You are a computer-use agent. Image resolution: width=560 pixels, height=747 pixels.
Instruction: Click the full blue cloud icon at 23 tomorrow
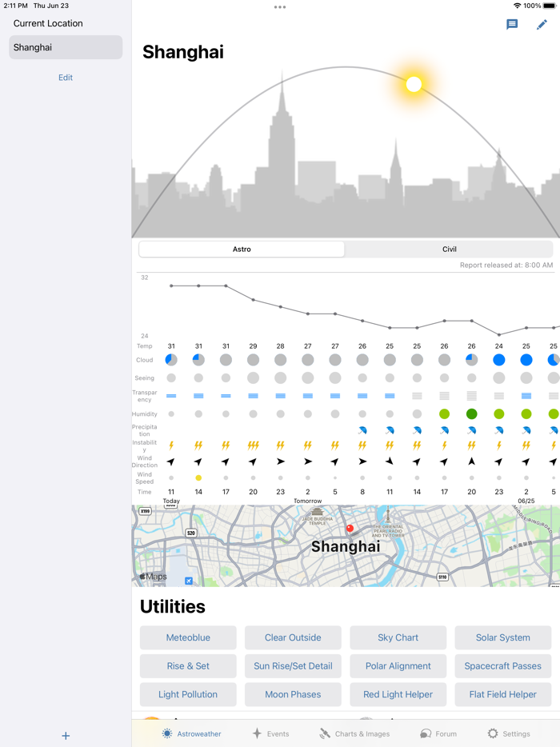pos(499,360)
